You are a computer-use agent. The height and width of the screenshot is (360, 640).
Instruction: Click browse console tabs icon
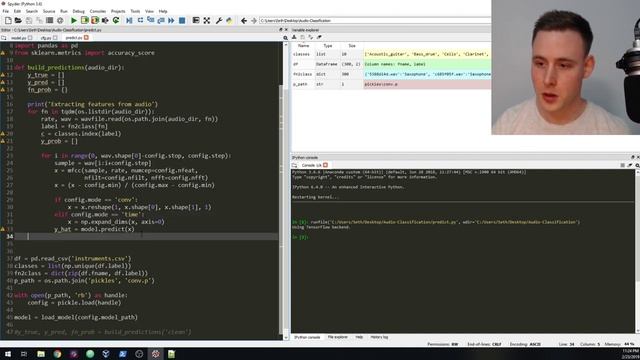(295, 165)
